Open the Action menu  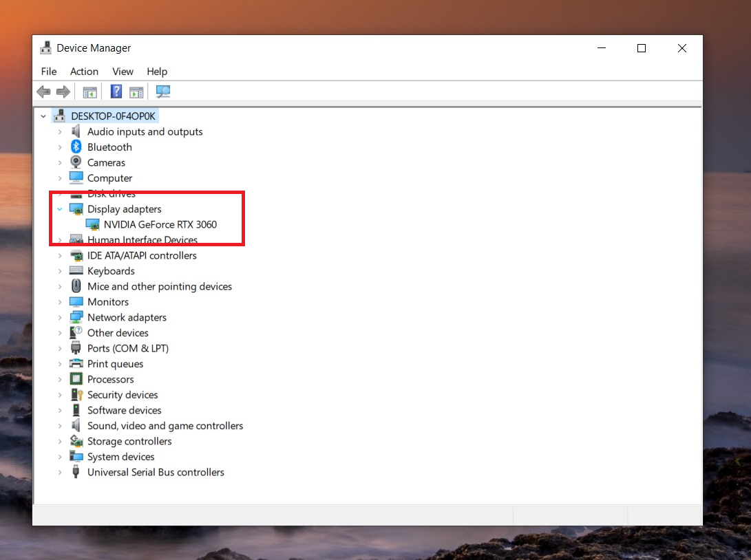coord(84,72)
